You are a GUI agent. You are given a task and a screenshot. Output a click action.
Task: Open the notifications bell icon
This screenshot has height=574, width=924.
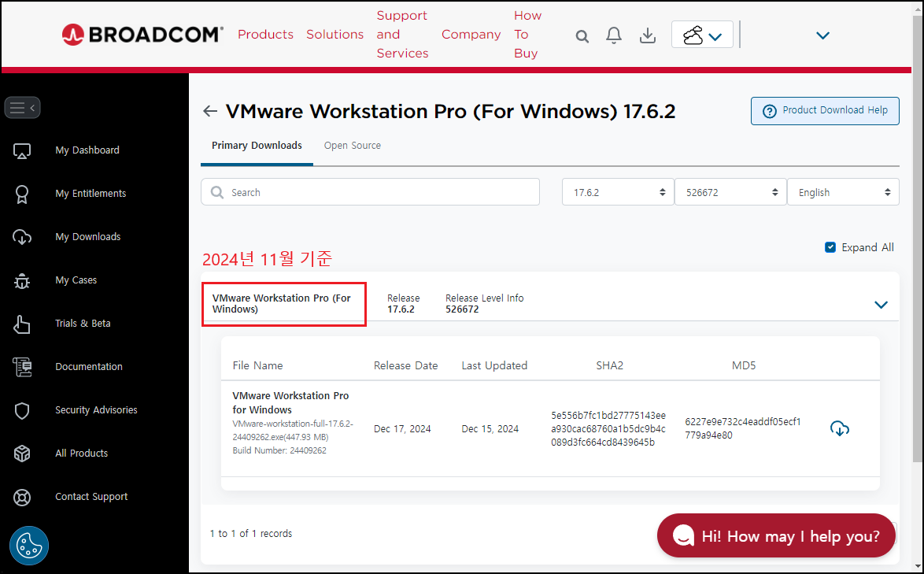(x=614, y=35)
